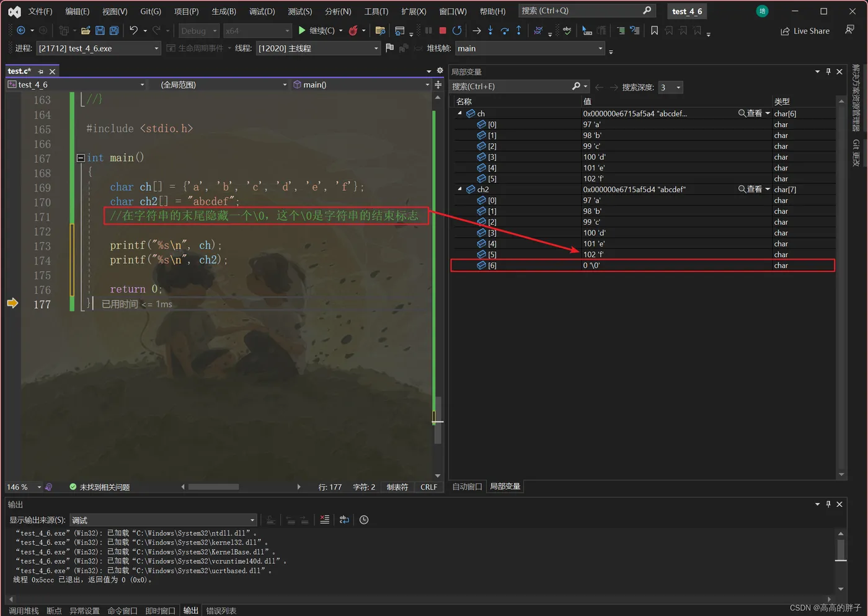Pause execution with the Break All icon

coord(428,30)
